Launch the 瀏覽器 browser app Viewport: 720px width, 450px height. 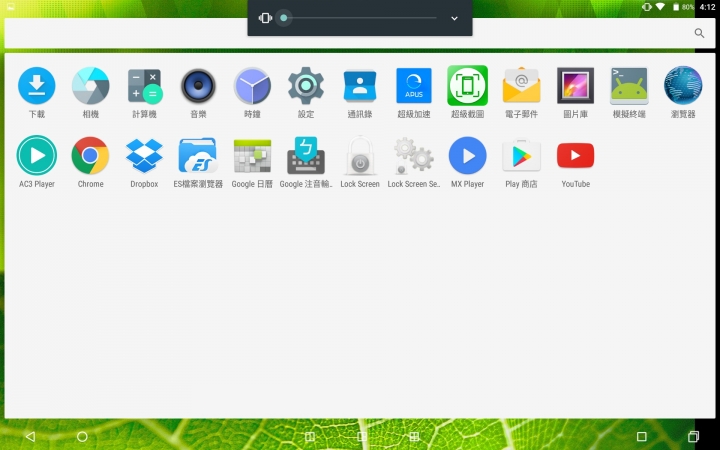683,86
